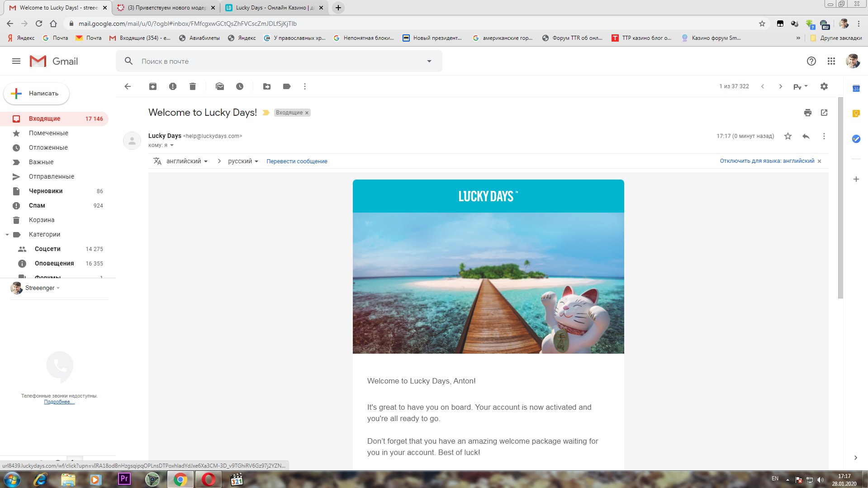The image size is (868, 488).
Task: Open Соцсети category
Action: (54, 249)
